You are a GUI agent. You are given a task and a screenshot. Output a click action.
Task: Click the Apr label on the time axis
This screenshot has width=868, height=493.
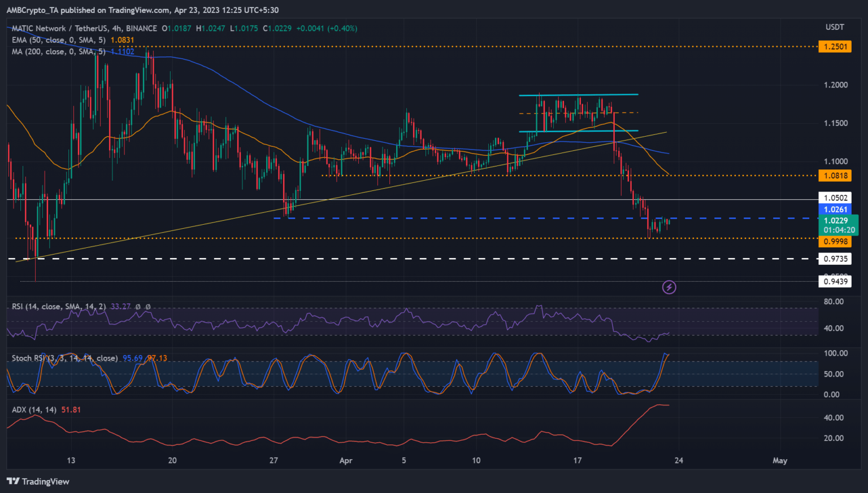(x=346, y=460)
